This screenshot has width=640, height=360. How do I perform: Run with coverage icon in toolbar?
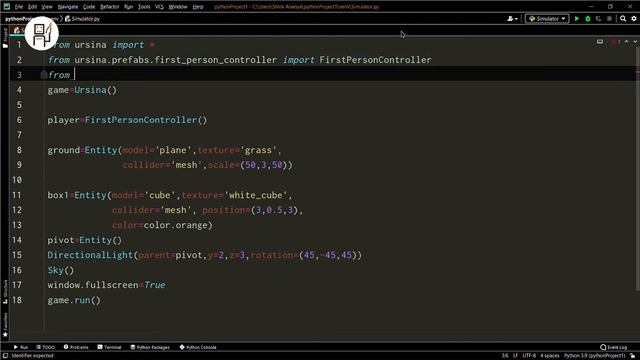(598, 18)
